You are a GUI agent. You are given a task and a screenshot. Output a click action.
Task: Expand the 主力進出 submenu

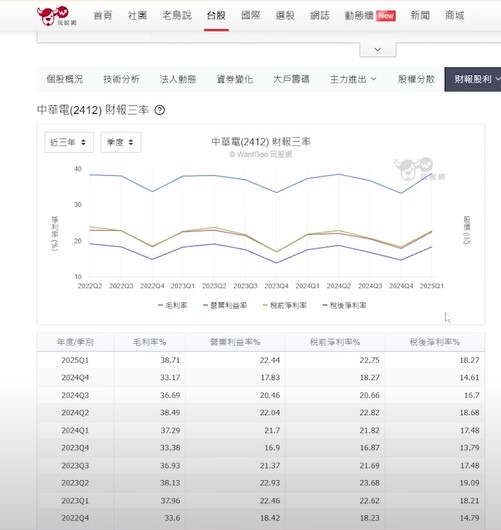click(x=353, y=79)
